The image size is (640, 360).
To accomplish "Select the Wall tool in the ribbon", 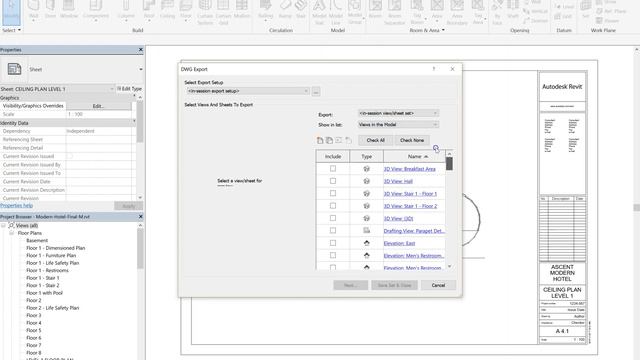I will coord(33,10).
